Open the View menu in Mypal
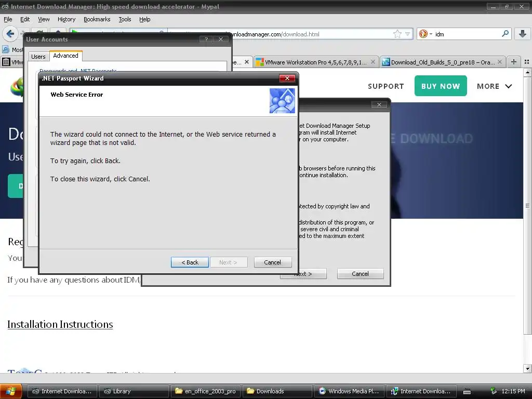532x399 pixels. pos(44,19)
